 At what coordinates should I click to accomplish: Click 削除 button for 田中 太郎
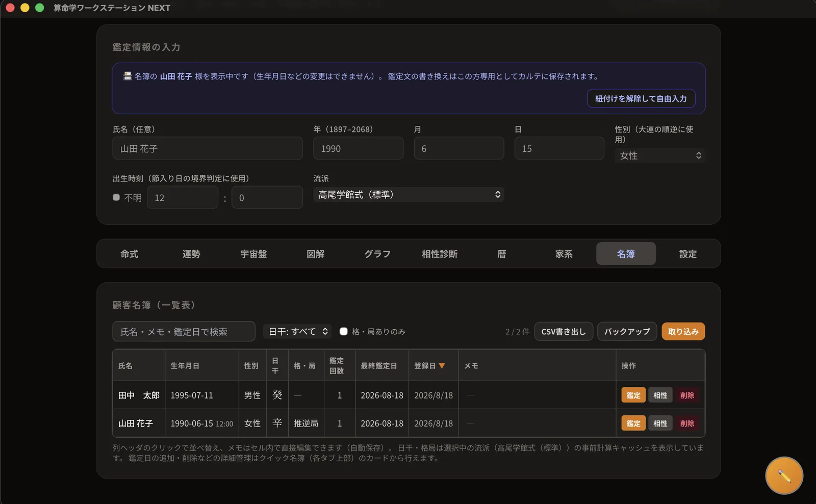[687, 395]
